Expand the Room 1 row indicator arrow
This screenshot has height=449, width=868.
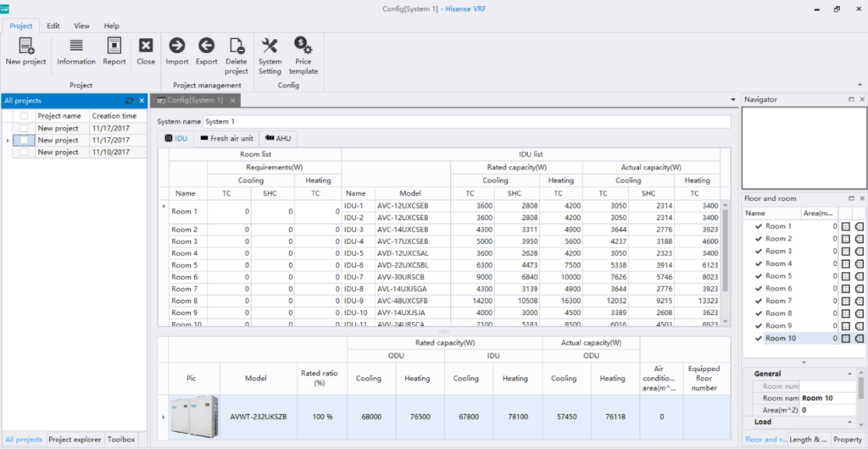pos(164,207)
